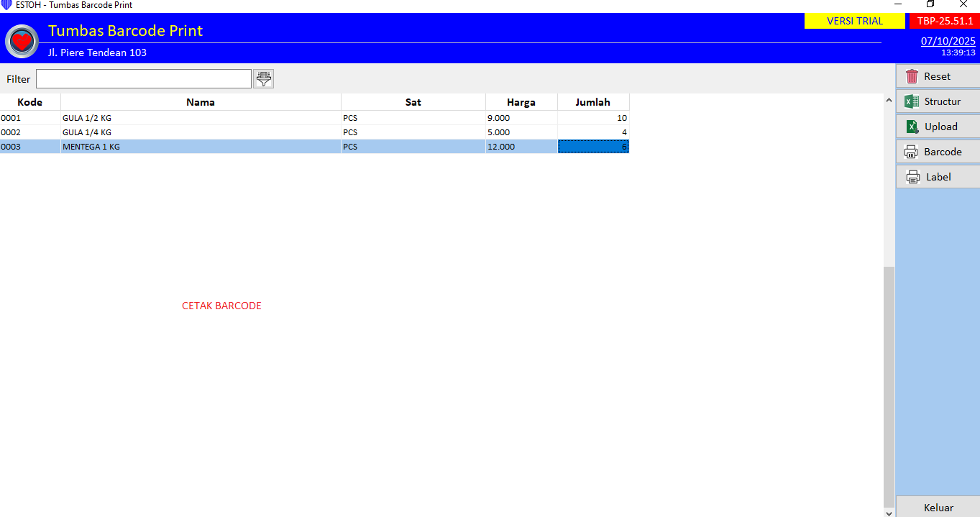This screenshot has width=980, height=517.
Task: Select the 0003 code cell
Action: pyautogui.click(x=30, y=147)
